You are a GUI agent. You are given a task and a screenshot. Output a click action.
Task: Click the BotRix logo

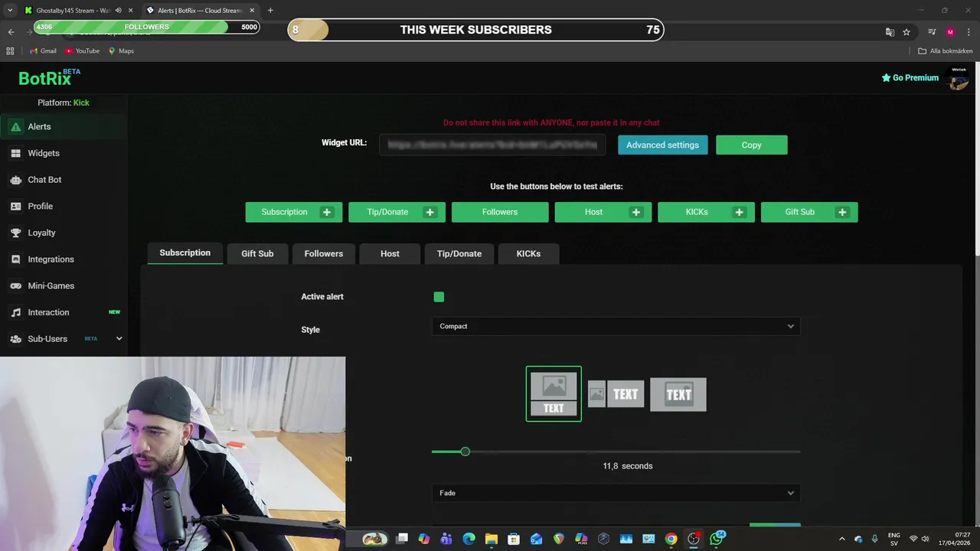point(49,77)
